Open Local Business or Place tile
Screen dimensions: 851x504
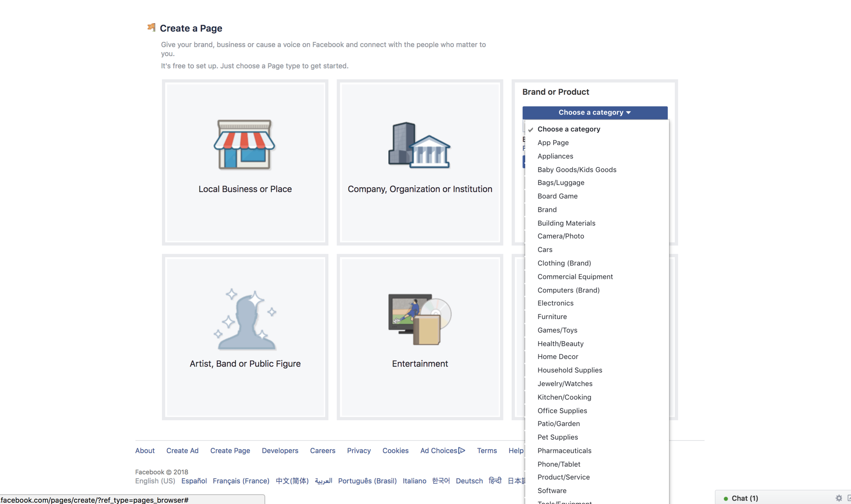point(245,162)
